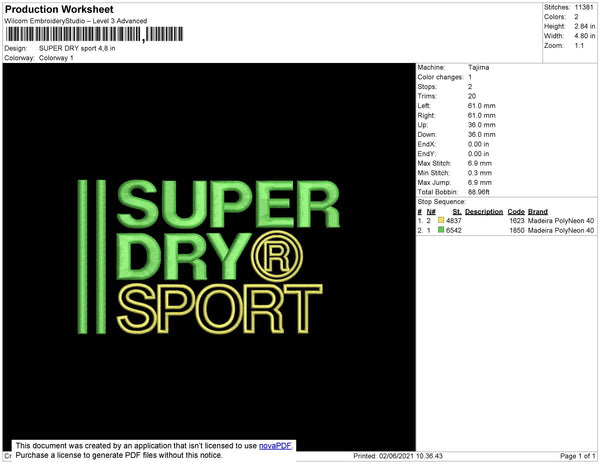Click the printed date '02/06/2021 10.36.43'
The height and width of the screenshot is (464, 600).
[411, 456]
